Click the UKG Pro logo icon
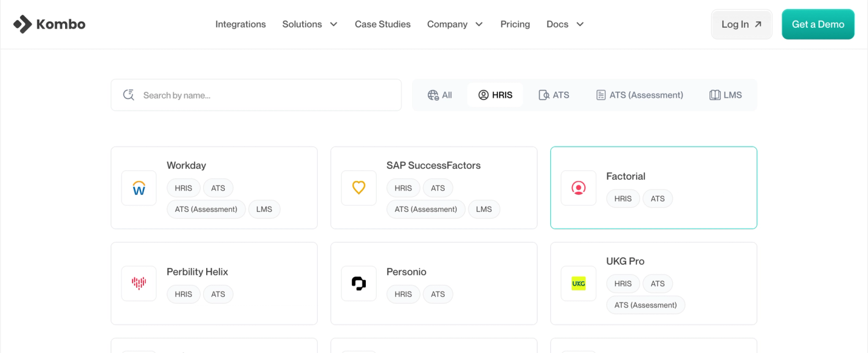868x353 pixels. click(x=579, y=284)
